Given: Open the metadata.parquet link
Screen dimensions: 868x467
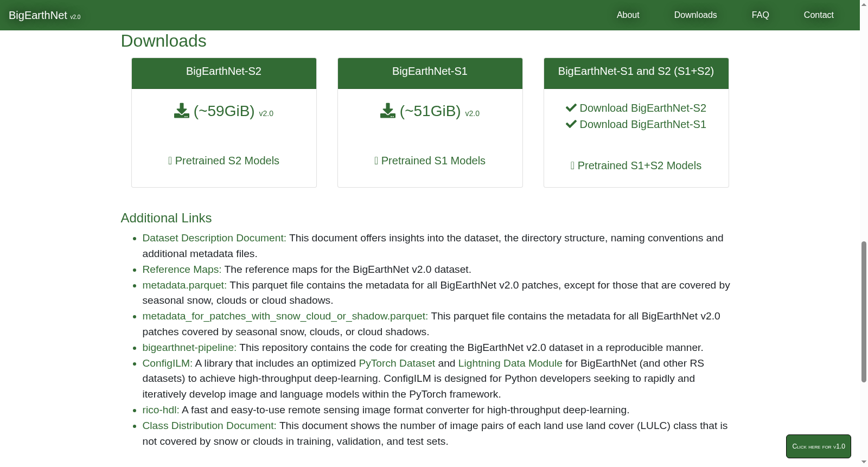Looking at the screenshot, I should (184, 285).
